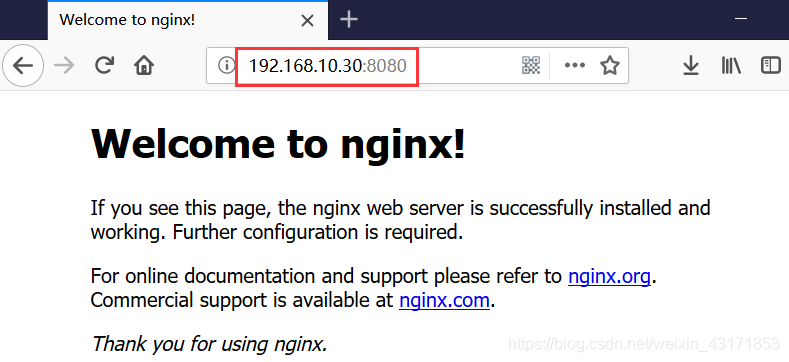
Task: Select the Welcome to nginx! tab
Action: 188,21
